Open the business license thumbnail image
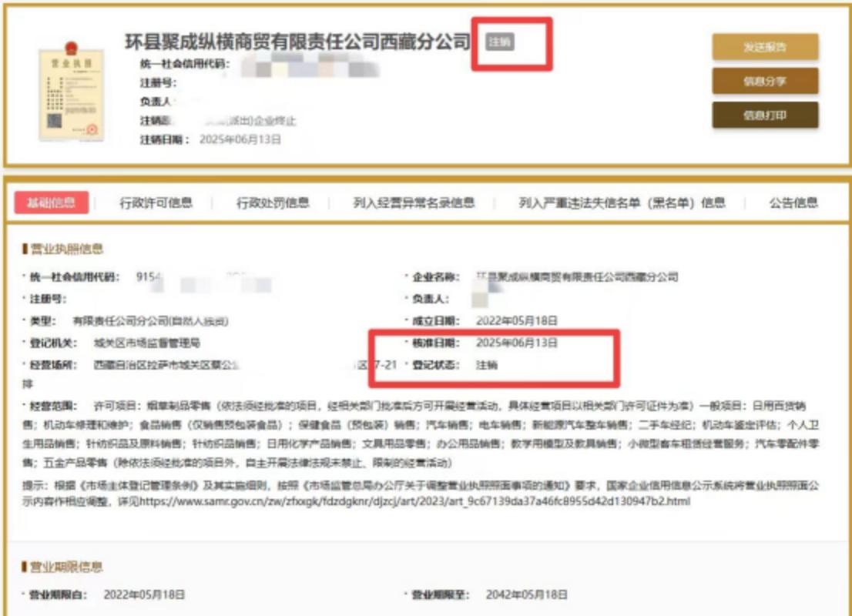 click(x=72, y=94)
